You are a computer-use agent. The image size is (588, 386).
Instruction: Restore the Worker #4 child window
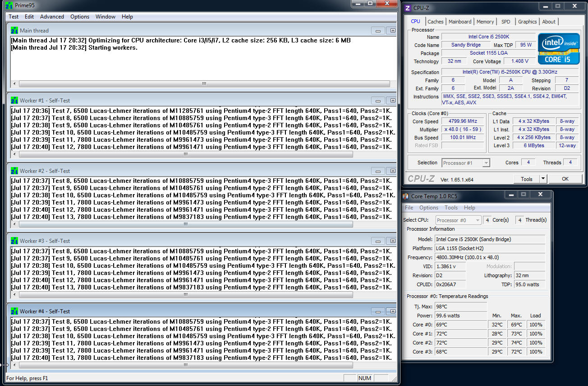pos(392,312)
